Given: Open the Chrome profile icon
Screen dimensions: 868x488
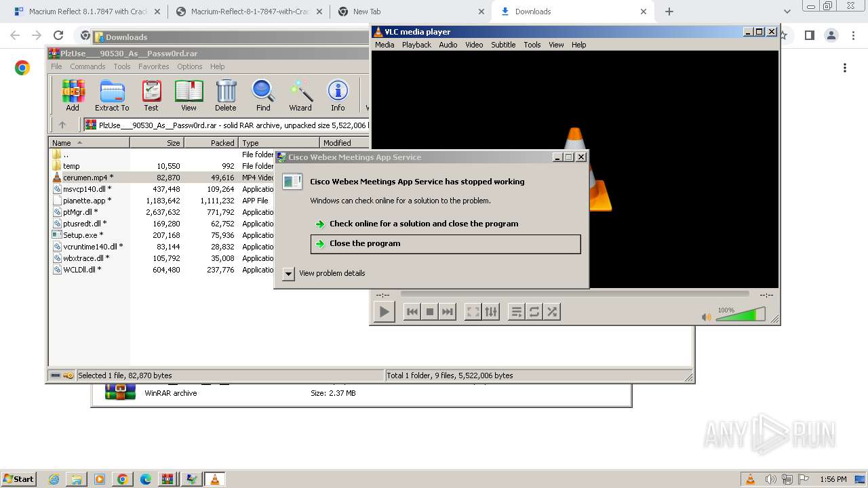Looking at the screenshot, I should coord(831,35).
